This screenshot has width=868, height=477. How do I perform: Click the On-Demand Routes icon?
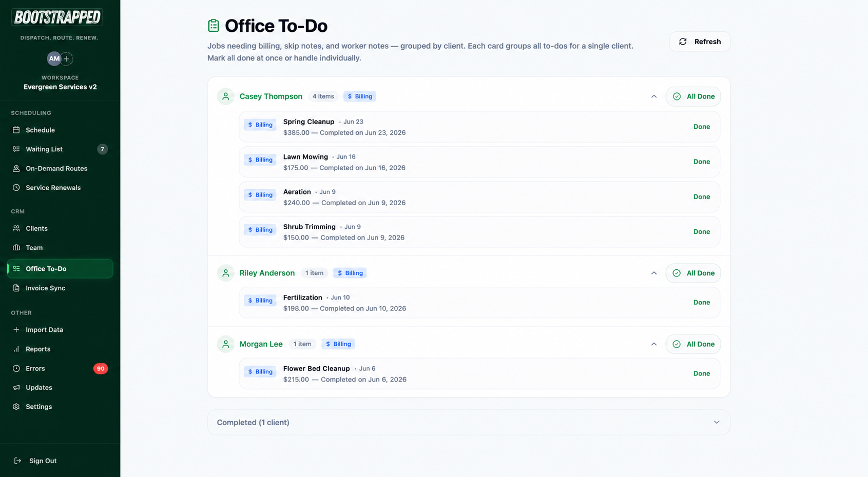(x=16, y=168)
